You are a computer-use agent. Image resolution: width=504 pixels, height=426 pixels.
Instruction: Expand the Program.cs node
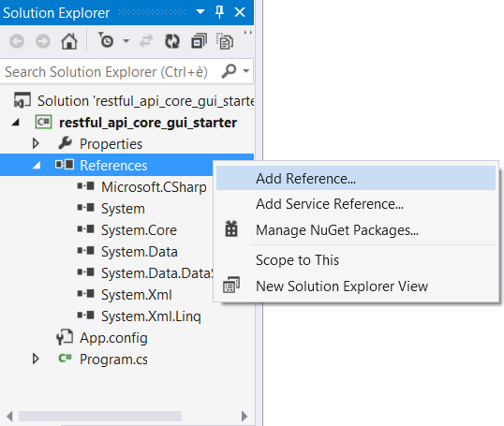[36, 359]
